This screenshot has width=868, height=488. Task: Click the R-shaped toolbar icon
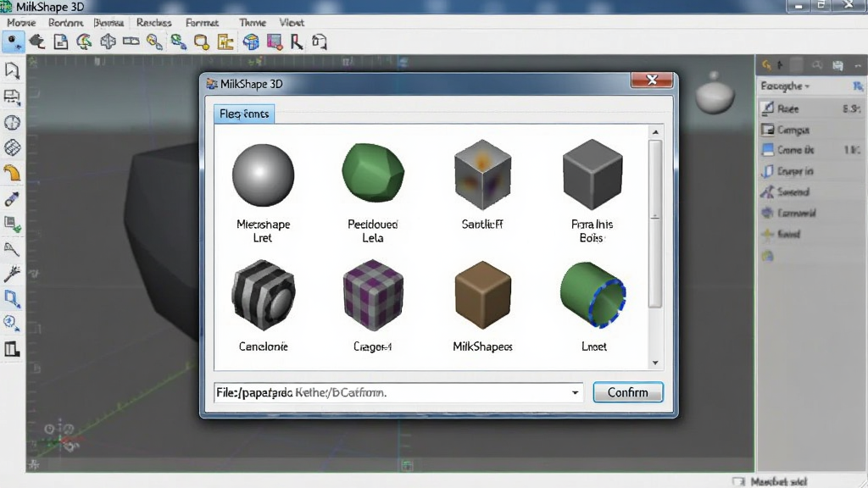coord(297,42)
